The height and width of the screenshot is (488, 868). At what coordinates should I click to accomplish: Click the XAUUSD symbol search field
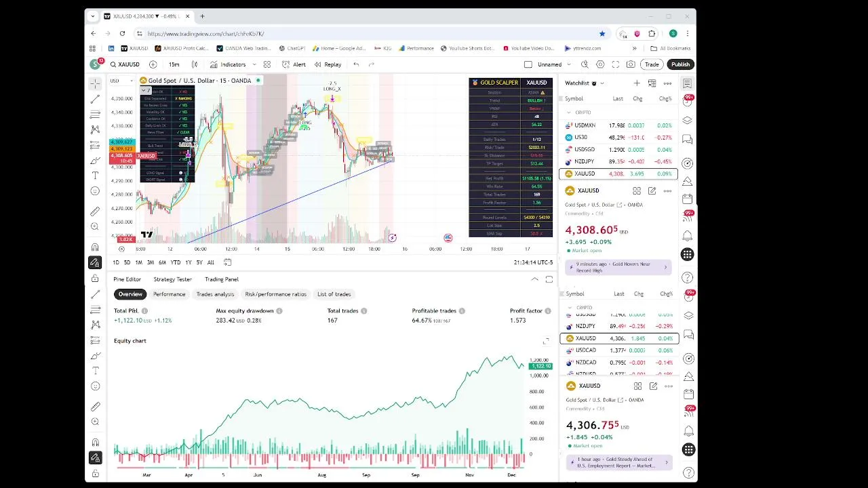[x=124, y=64]
